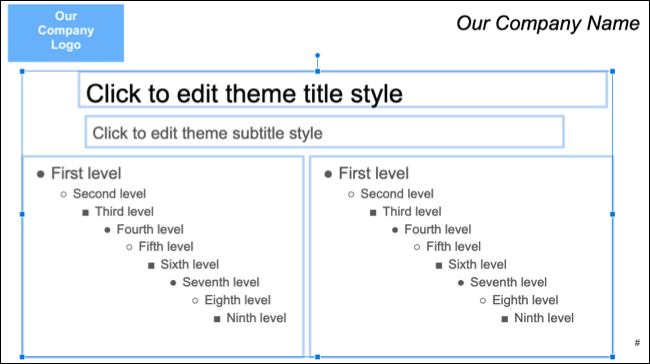Screen dimensions: 650x364
Task: Click First level in right body placeholder
Action: click(374, 173)
